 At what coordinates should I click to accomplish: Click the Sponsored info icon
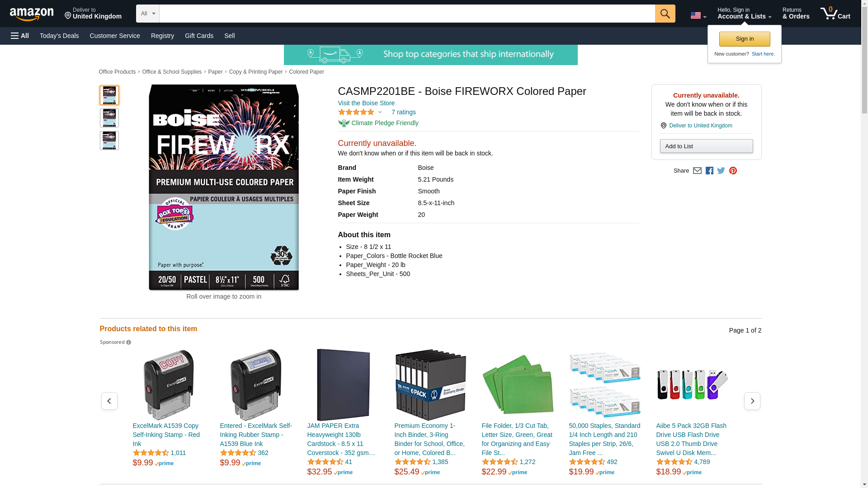[128, 343]
